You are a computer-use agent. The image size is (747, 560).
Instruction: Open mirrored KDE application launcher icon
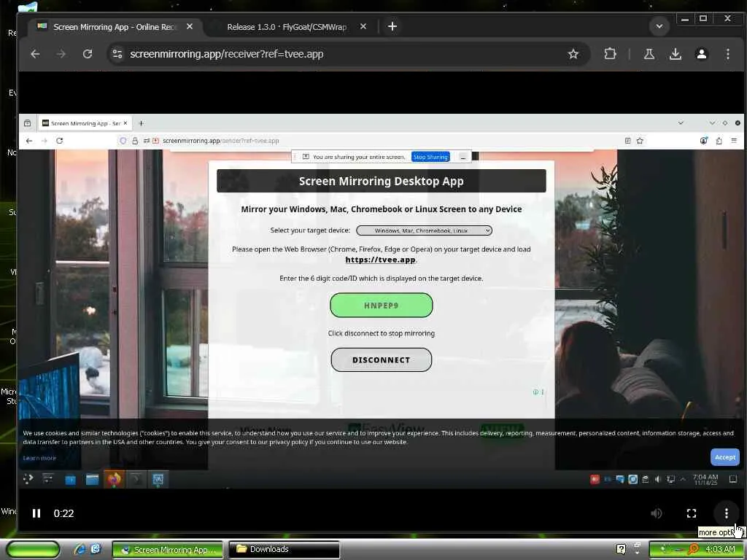pos(28,479)
